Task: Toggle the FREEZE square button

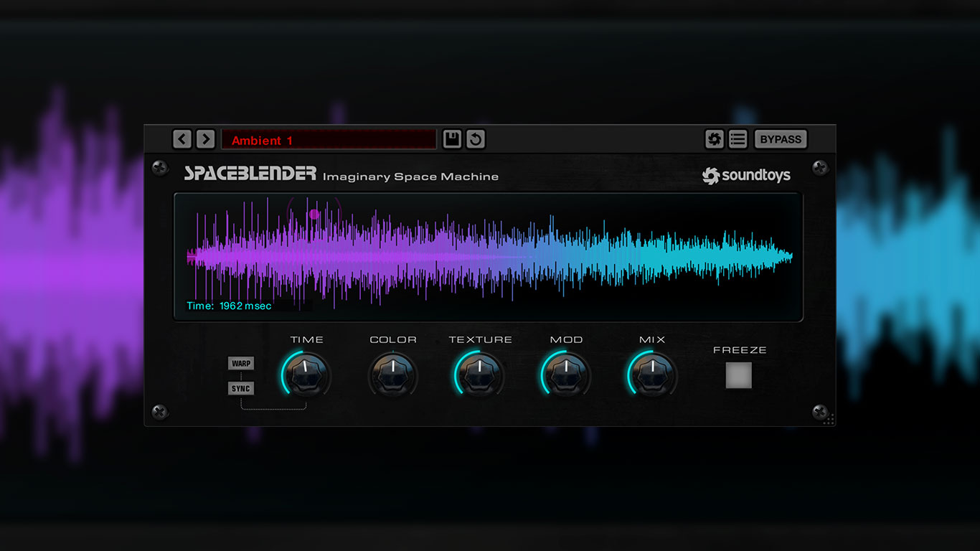Action: coord(739,375)
